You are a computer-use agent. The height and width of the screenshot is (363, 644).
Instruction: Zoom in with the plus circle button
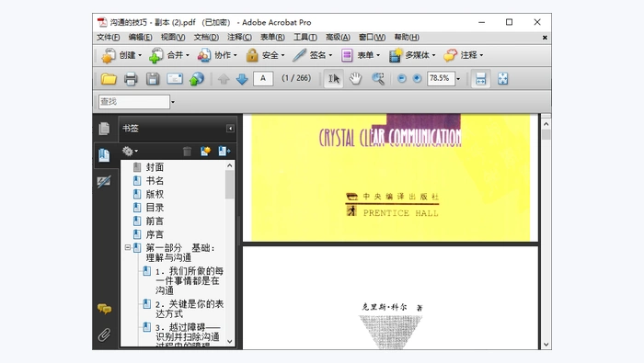[x=417, y=78]
